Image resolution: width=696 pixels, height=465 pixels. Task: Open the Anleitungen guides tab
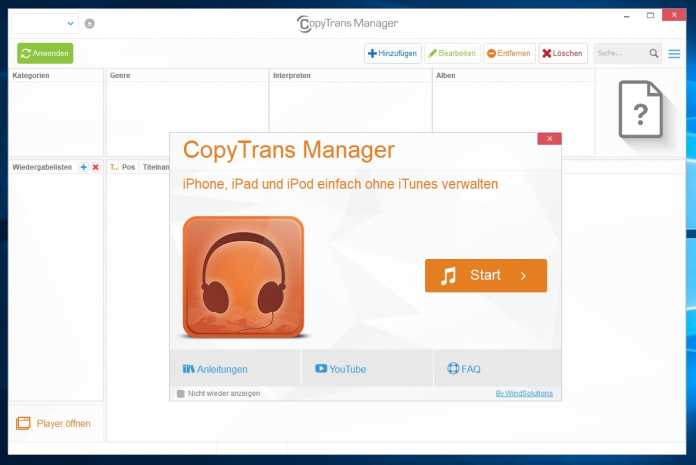point(235,369)
